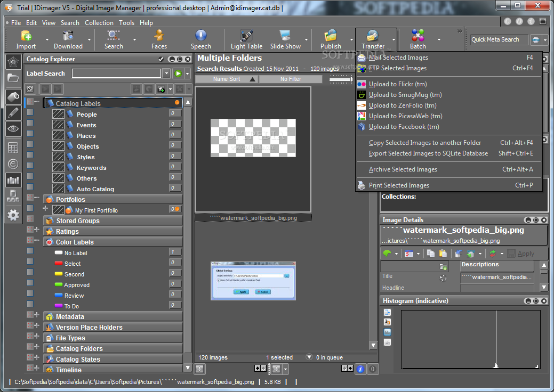Open the Publish tool
Image resolution: width=554 pixels, height=392 pixels.
point(331,39)
